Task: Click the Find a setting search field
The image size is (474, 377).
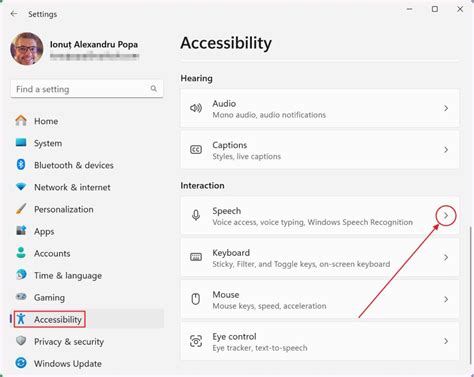Action: [87, 89]
